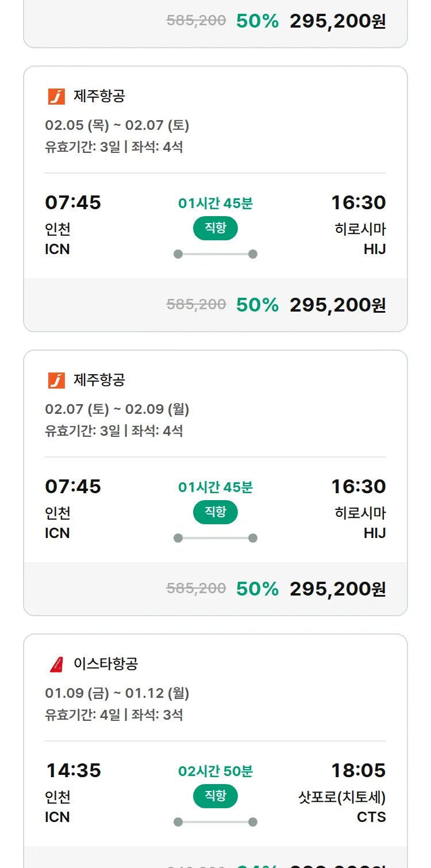The height and width of the screenshot is (868, 431).
Task: Click the 50% discount on the 02.05 flight
Action: tap(257, 305)
